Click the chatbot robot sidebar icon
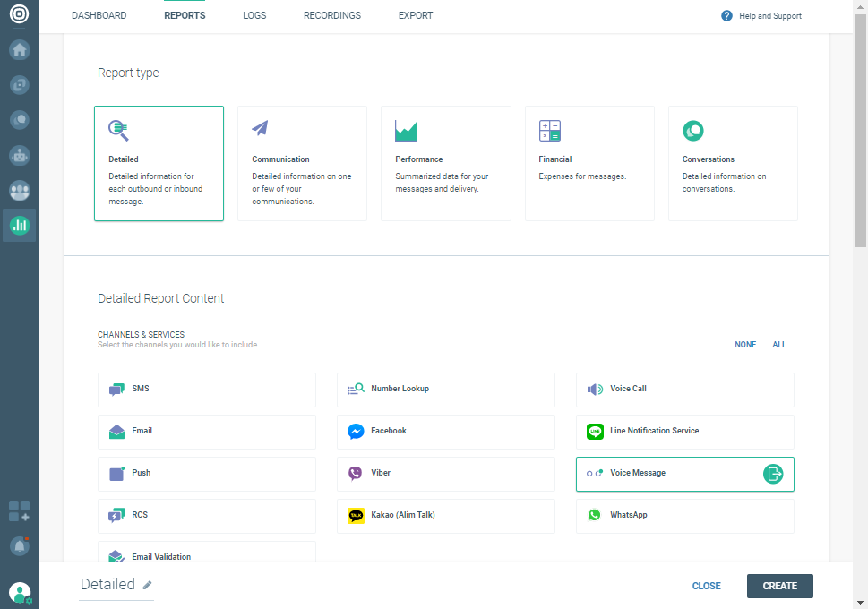The width and height of the screenshot is (868, 609). point(20,155)
